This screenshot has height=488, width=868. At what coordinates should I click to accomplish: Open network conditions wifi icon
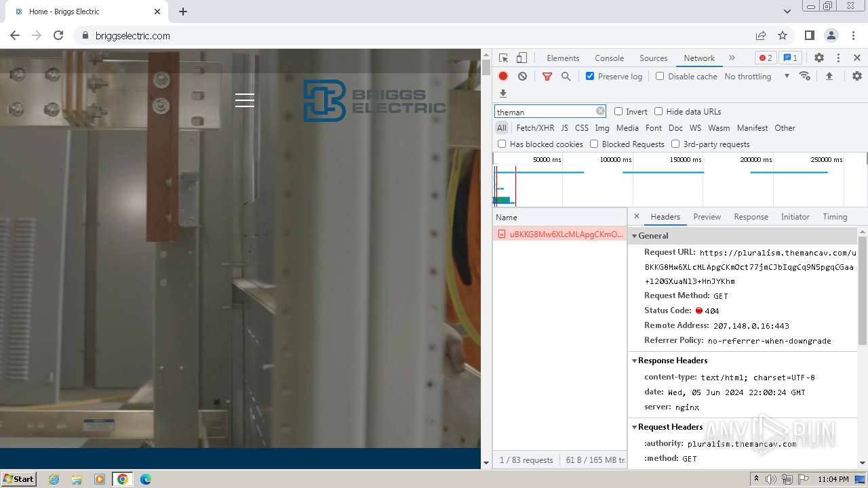[805, 77]
